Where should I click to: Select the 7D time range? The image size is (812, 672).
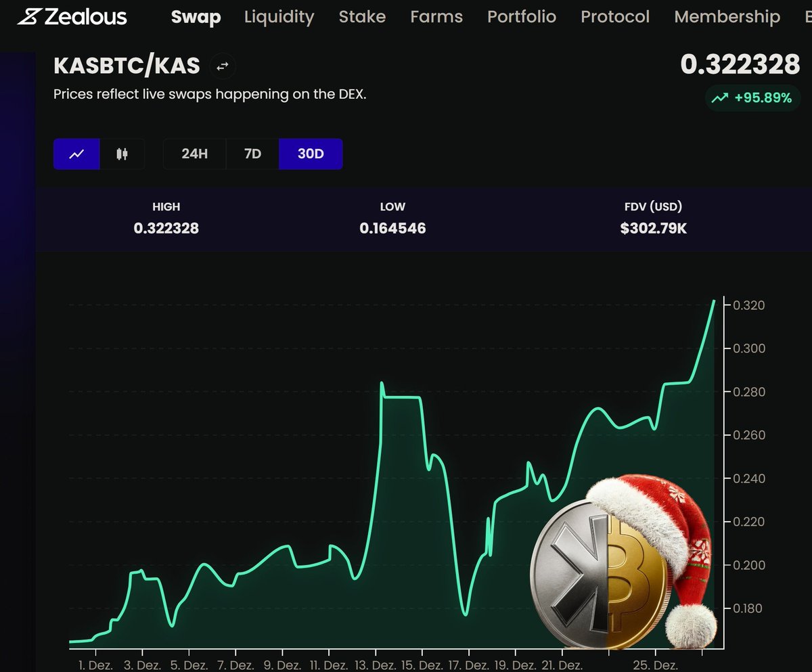pyautogui.click(x=252, y=154)
